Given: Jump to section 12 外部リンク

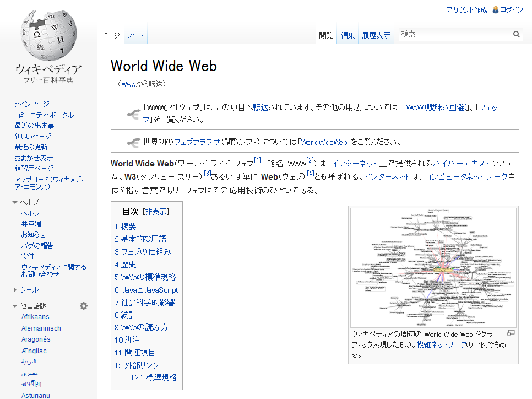Looking at the screenshot, I should (137, 365).
